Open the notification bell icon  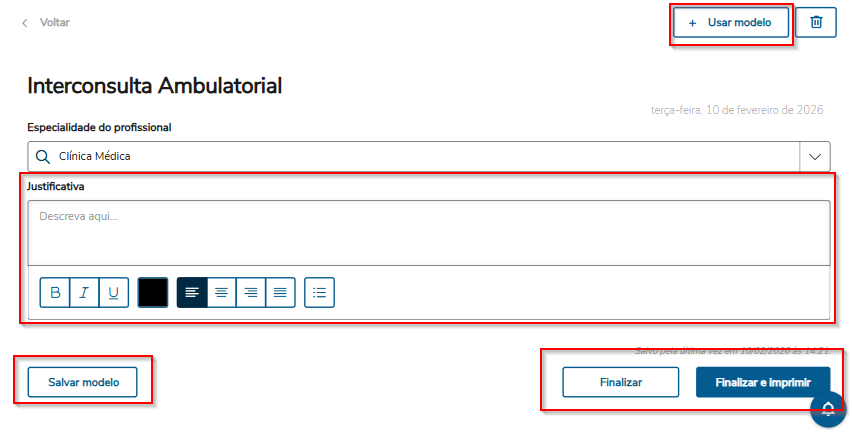828,408
